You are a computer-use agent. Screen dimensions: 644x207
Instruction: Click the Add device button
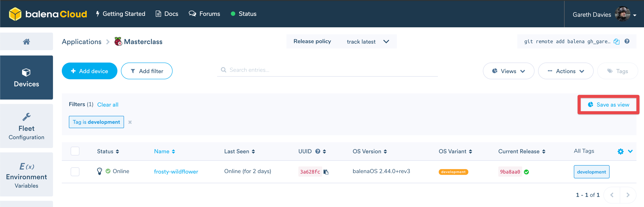[89, 71]
